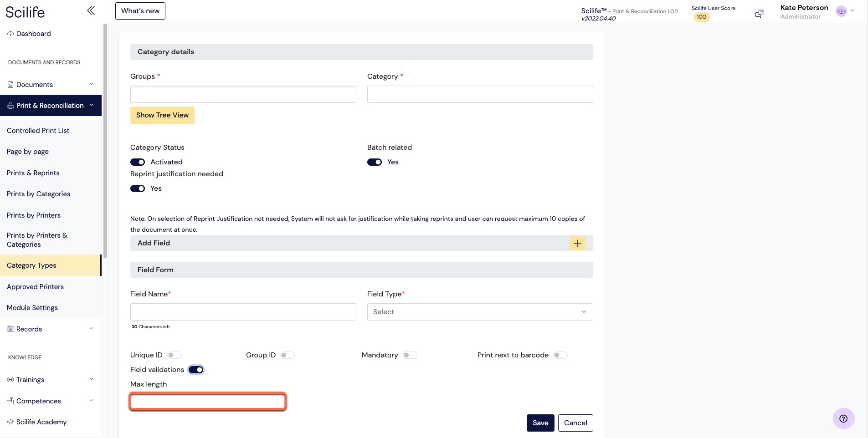Click the plus icon in Add Field bar
868x438 pixels.
[x=577, y=243]
